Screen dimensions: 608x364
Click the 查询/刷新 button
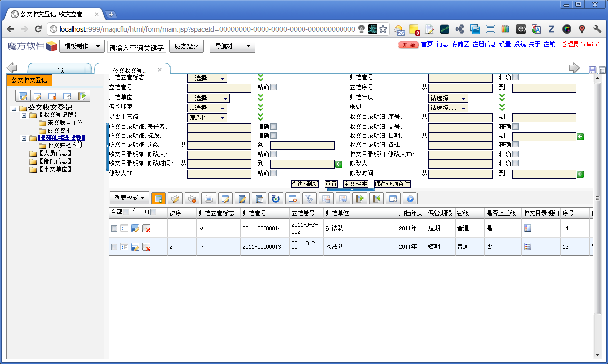coord(304,183)
